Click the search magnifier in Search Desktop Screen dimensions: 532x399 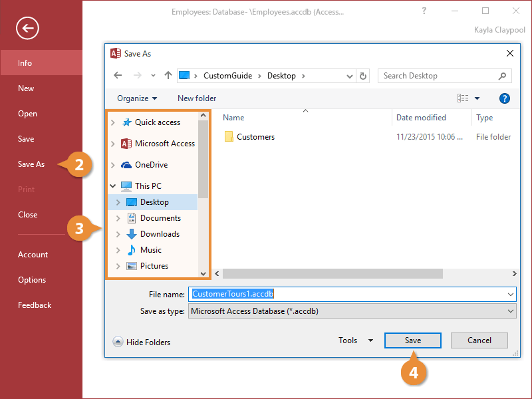[x=502, y=76]
